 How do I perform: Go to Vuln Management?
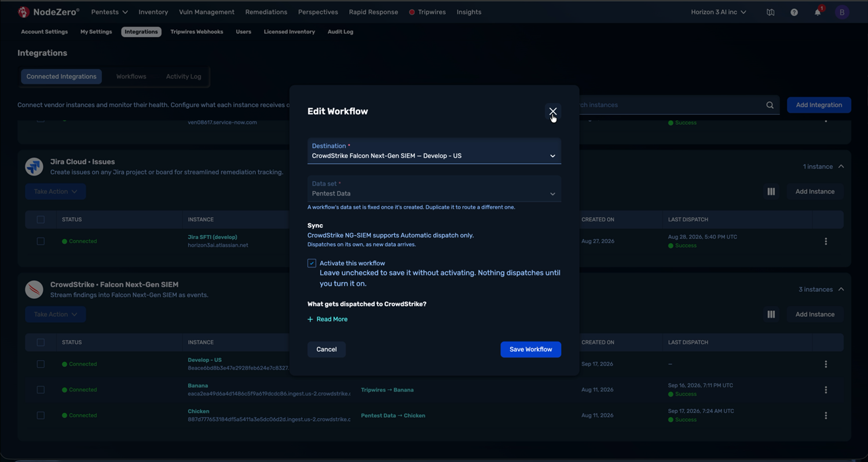pos(207,12)
